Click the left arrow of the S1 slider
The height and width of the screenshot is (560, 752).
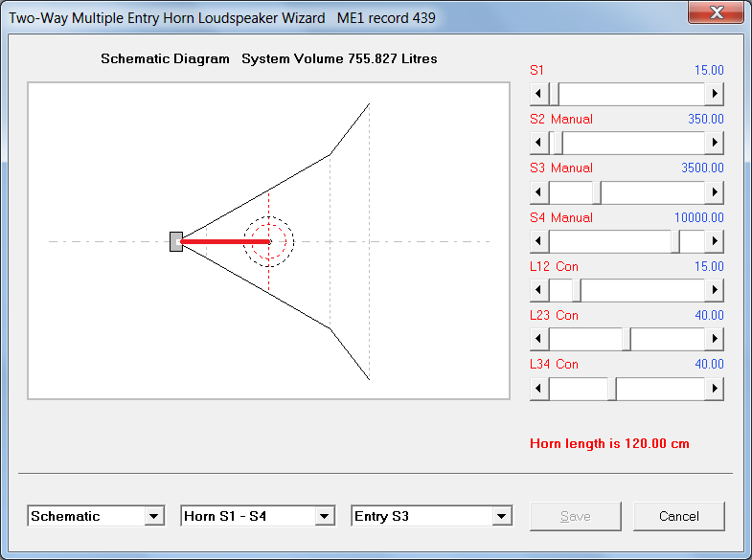point(539,94)
